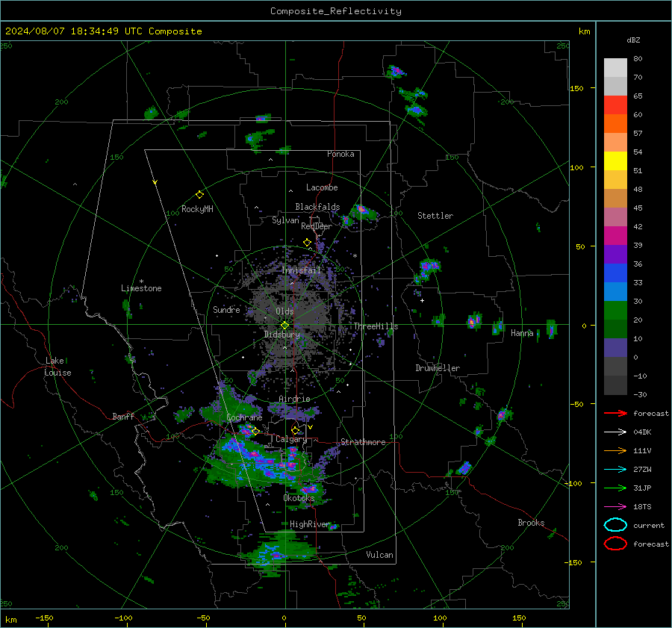Click the cyan 27ZW arrow legend icon
Screen dimensions: 672x628
coord(615,470)
